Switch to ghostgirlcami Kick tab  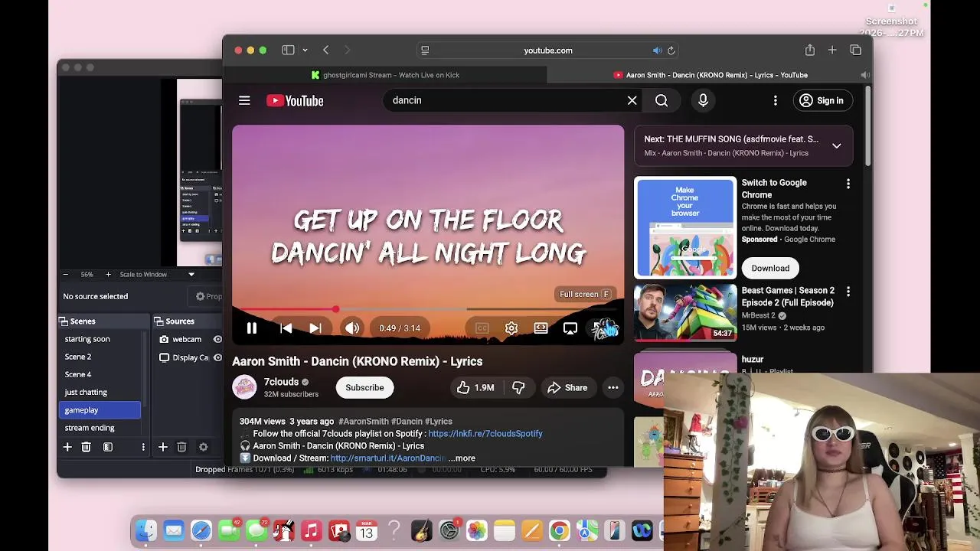click(x=385, y=75)
